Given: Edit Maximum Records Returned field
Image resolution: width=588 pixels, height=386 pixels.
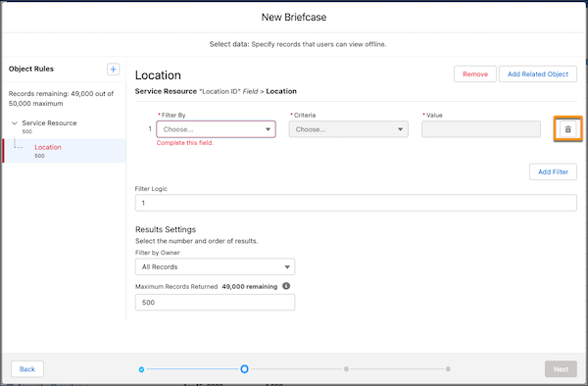Looking at the screenshot, I should (x=215, y=303).
